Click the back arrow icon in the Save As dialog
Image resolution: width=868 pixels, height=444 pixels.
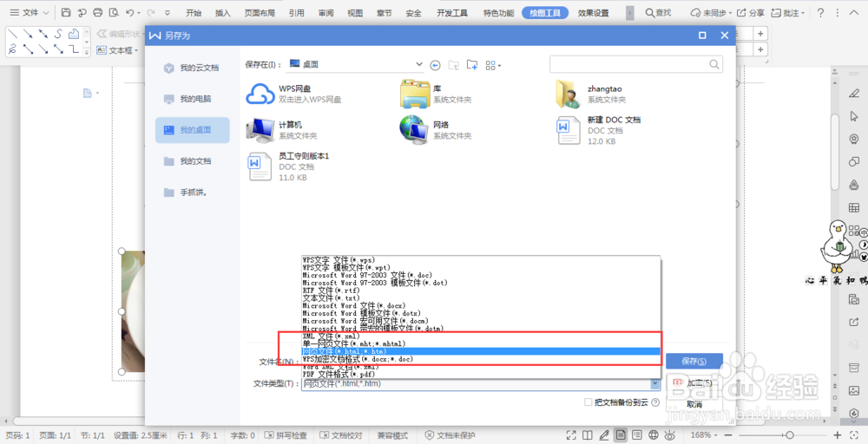[435, 65]
